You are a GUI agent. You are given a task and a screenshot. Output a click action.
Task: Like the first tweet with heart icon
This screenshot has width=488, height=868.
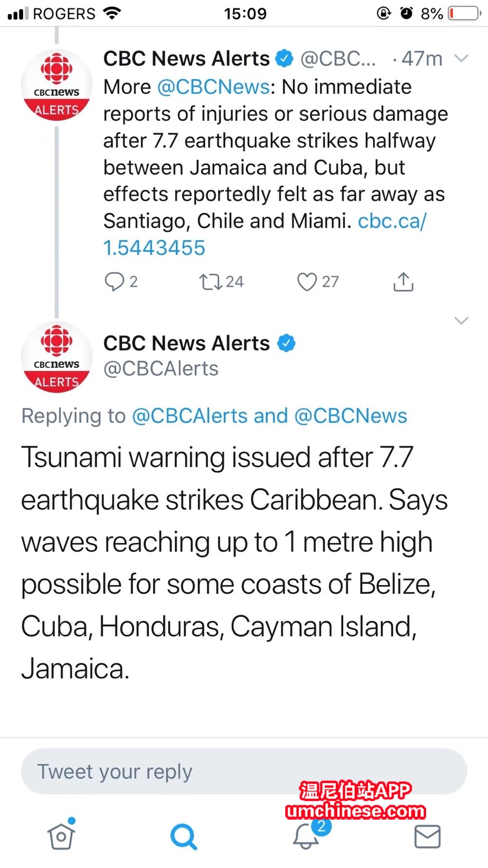tap(307, 282)
